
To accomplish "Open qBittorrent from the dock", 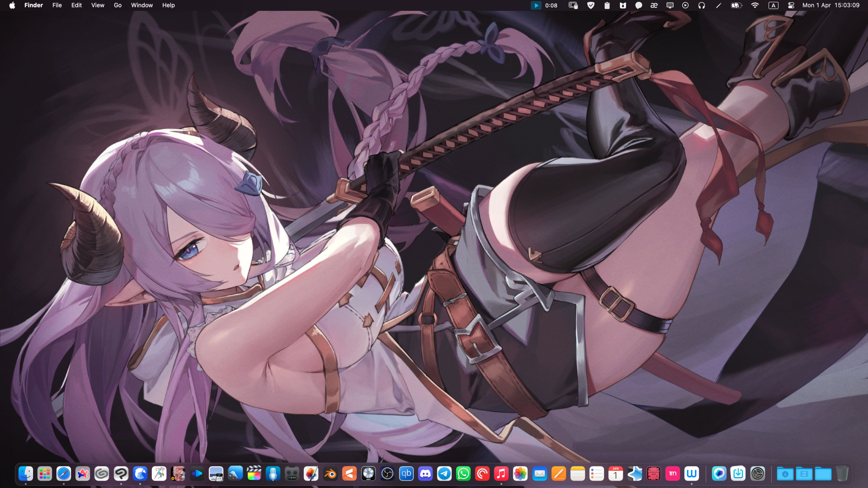I will 406,474.
